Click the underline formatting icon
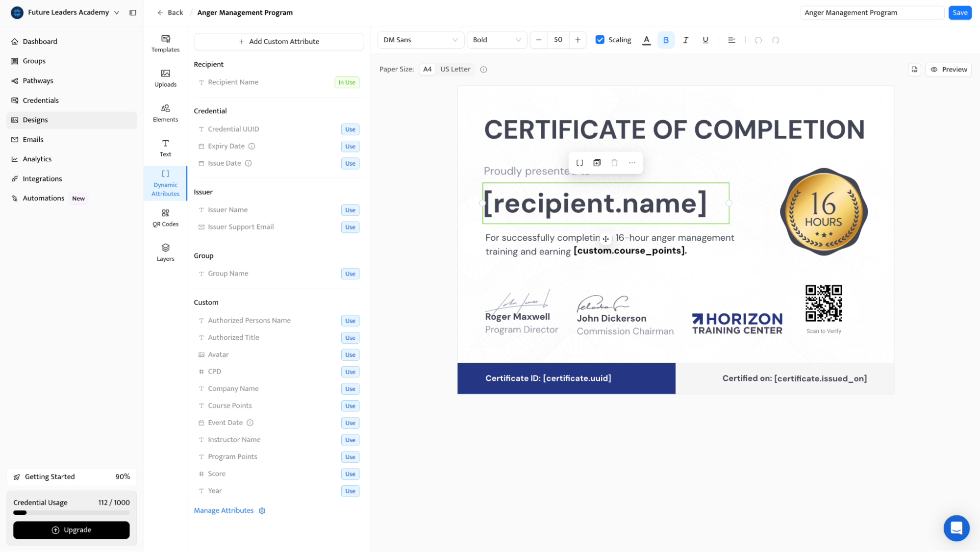 pos(705,40)
